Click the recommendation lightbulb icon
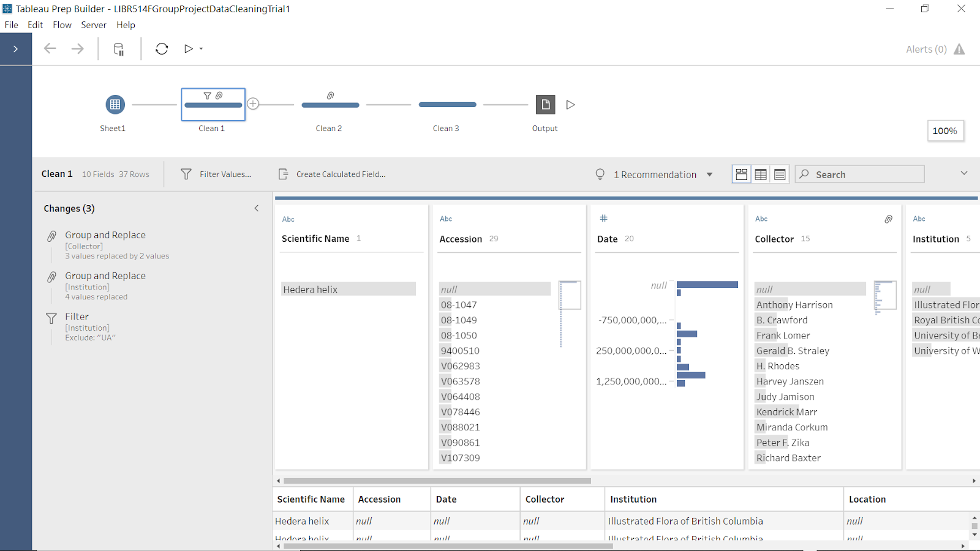This screenshot has height=551, width=980. (x=600, y=174)
